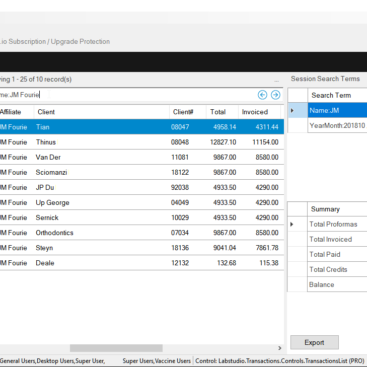The height and width of the screenshot is (367, 367).
Task: Click the row selector arrow beside Total Proformas
Action: (292, 224)
